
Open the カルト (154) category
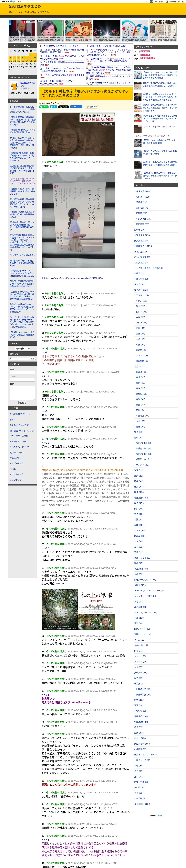click(140, 530)
